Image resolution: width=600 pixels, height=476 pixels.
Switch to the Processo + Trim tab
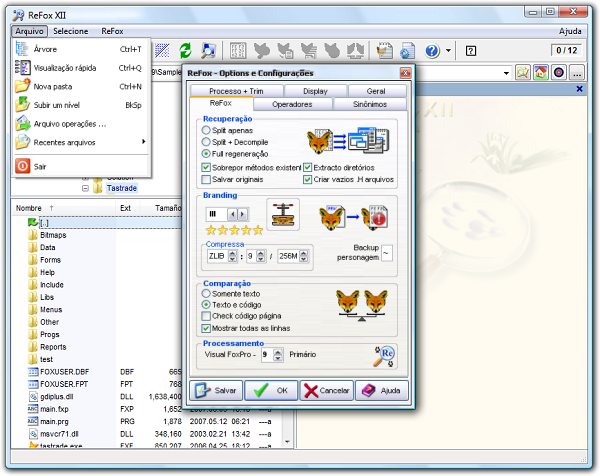(236, 91)
